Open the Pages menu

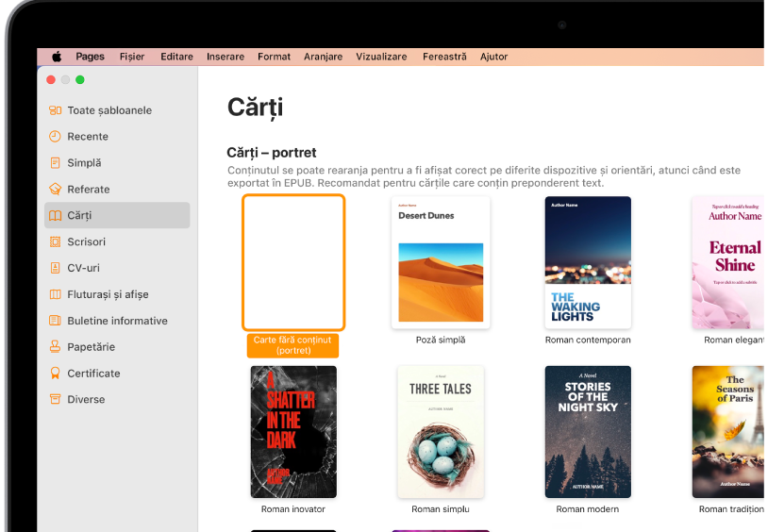point(91,57)
